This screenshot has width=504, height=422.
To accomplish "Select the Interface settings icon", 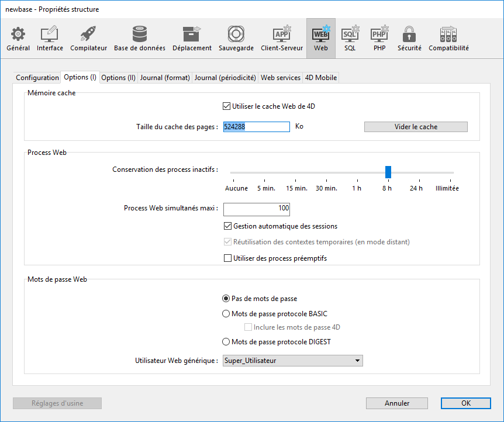I will [x=50, y=34].
